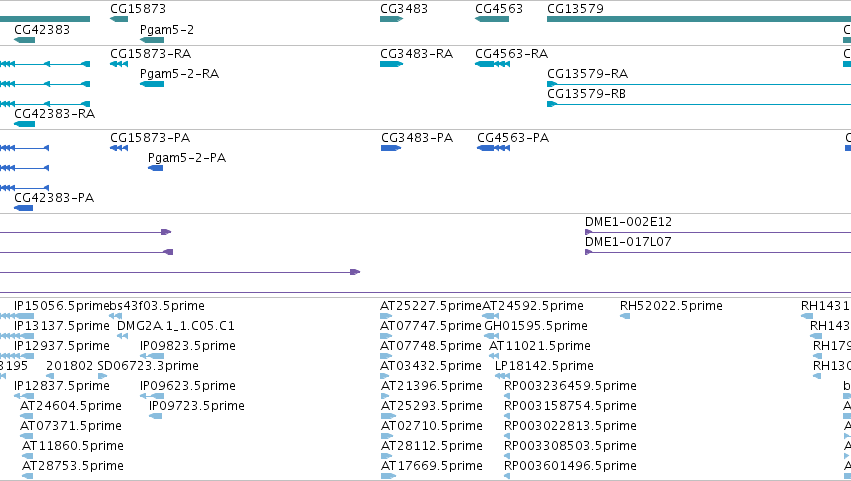Click the CG15873 gene label
851x481 pixels.
point(138,9)
